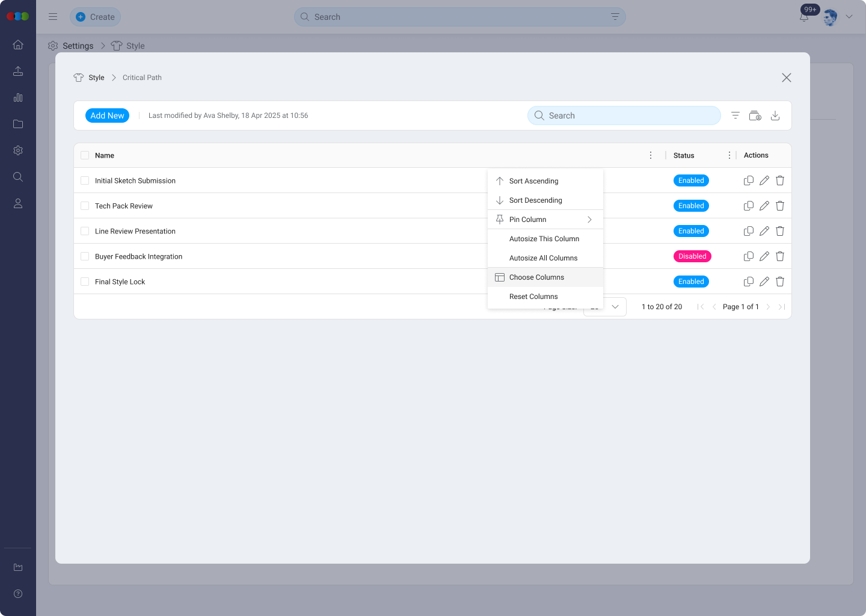Open the Analytics bar-chart icon in sidebar

pyautogui.click(x=18, y=97)
